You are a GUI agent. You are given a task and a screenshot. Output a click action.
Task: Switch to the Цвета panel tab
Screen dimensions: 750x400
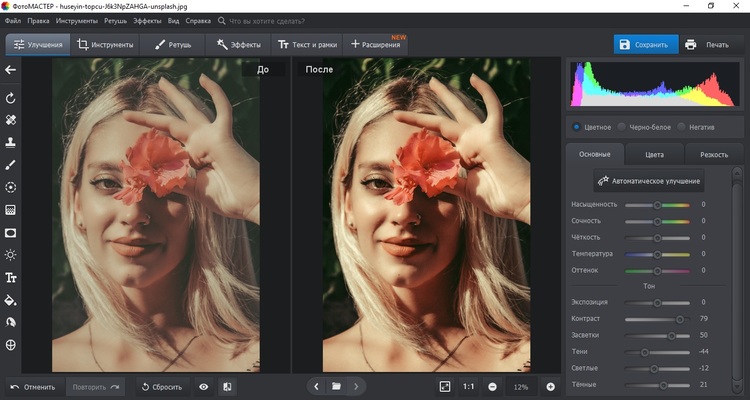click(654, 155)
